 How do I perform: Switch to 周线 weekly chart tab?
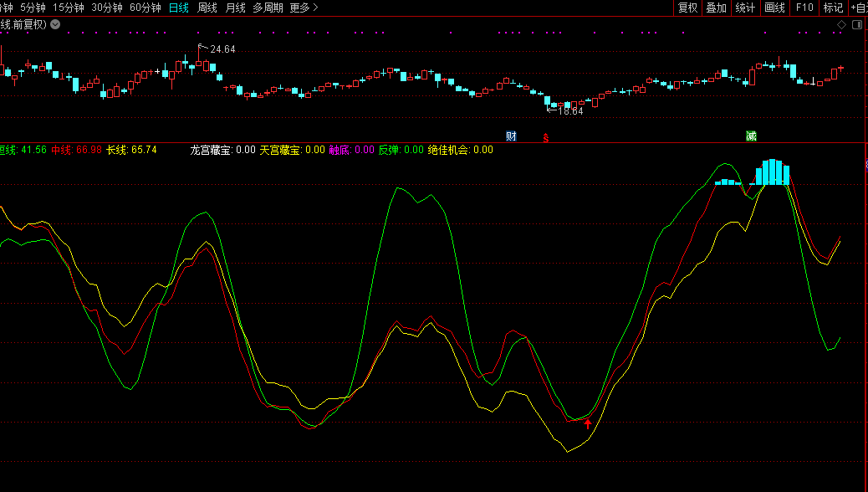207,8
